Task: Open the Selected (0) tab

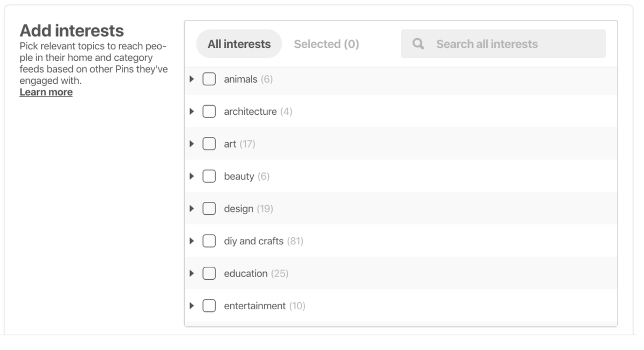Action: pyautogui.click(x=326, y=44)
